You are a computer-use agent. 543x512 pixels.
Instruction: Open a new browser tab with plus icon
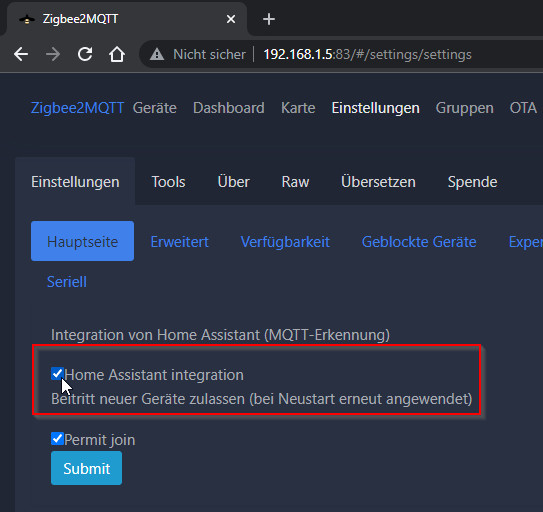click(269, 19)
